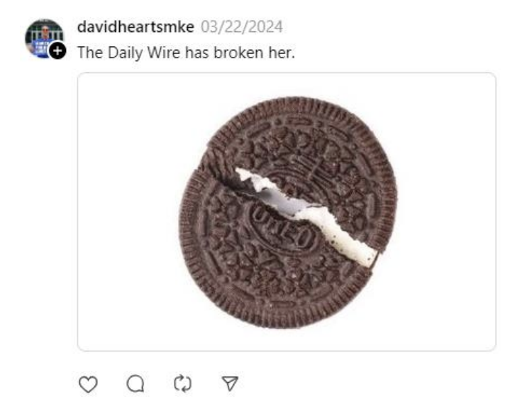Open the broken Oreo cookie image
The width and height of the screenshot is (532, 409).
pos(287,212)
